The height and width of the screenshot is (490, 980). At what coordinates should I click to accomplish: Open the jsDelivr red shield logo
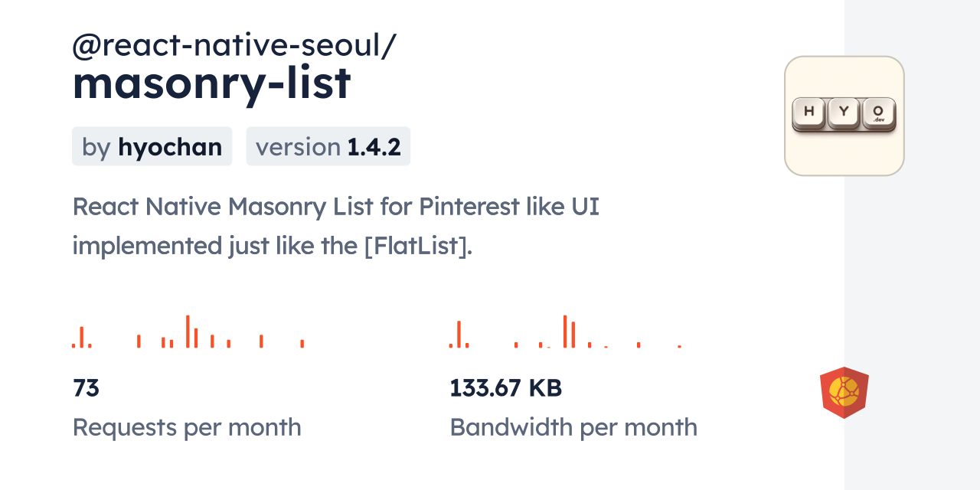click(844, 392)
